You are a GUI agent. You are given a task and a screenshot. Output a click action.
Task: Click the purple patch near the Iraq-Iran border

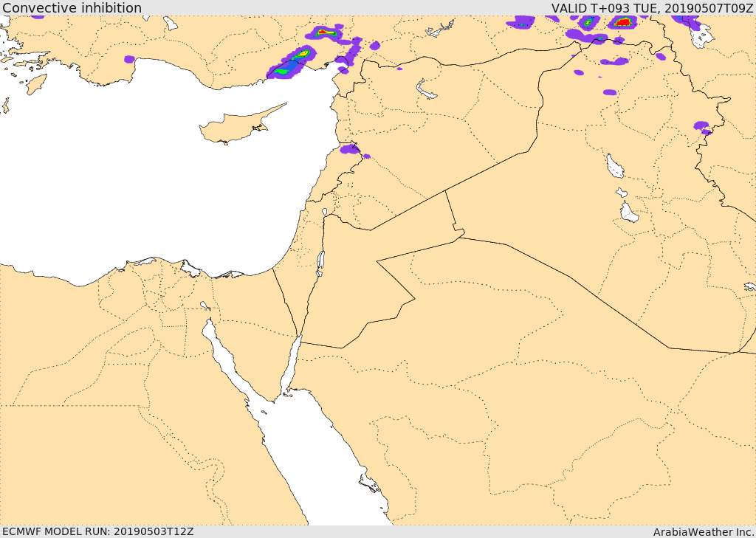(702, 127)
